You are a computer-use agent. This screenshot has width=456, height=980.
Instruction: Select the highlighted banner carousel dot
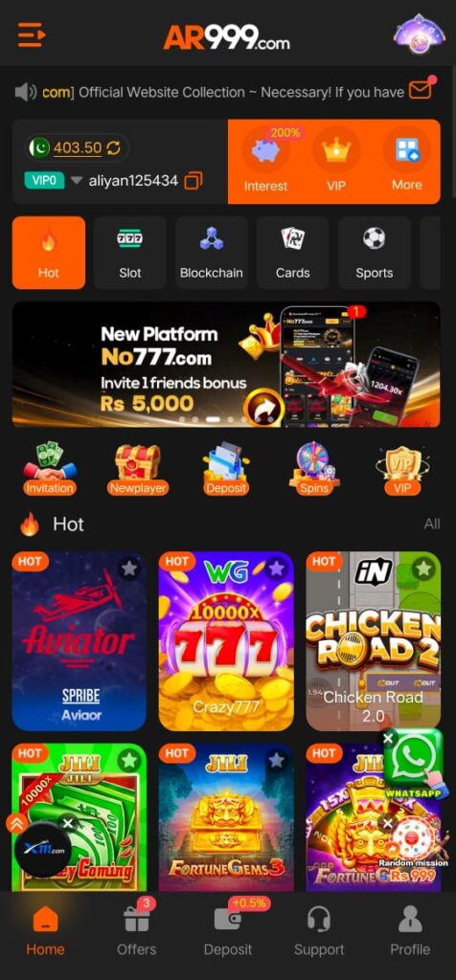(213, 419)
